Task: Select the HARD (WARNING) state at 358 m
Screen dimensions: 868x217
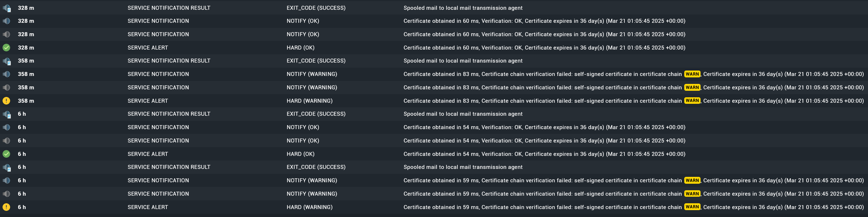Action: click(310, 101)
